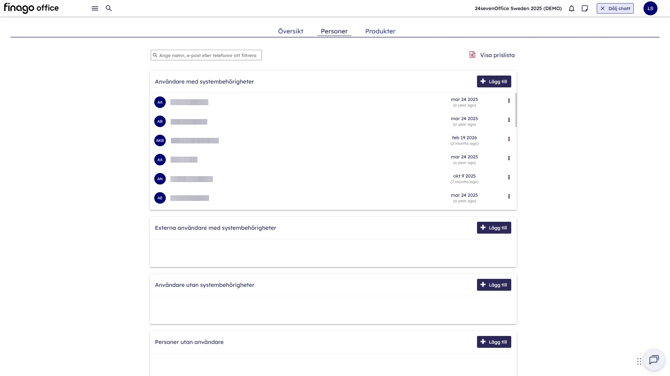Click the search magnifier in top bar
This screenshot has width=670, height=376.
[x=109, y=8]
